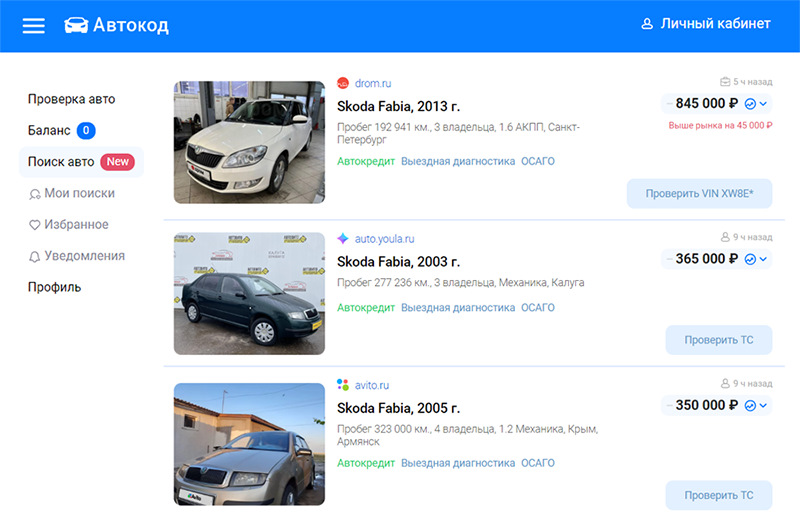Open Избранное favorites in sidebar
Image resolution: width=800 pixels, height=529 pixels.
69,224
